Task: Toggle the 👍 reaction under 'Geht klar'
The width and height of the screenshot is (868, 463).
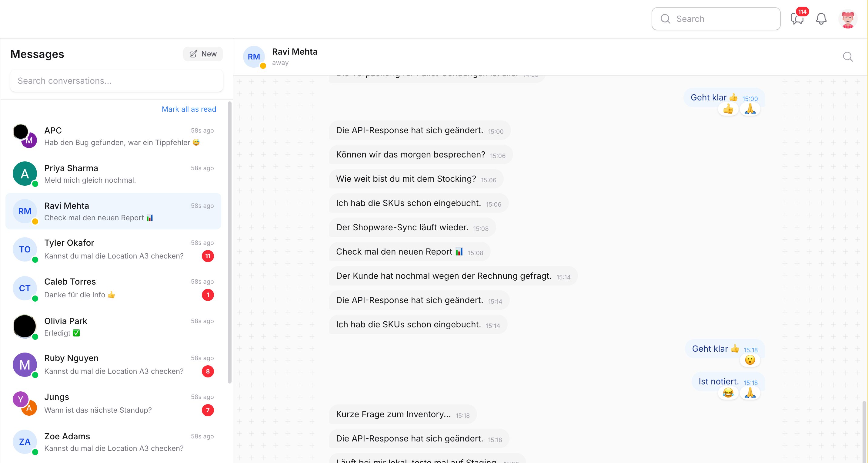Action: (729, 109)
